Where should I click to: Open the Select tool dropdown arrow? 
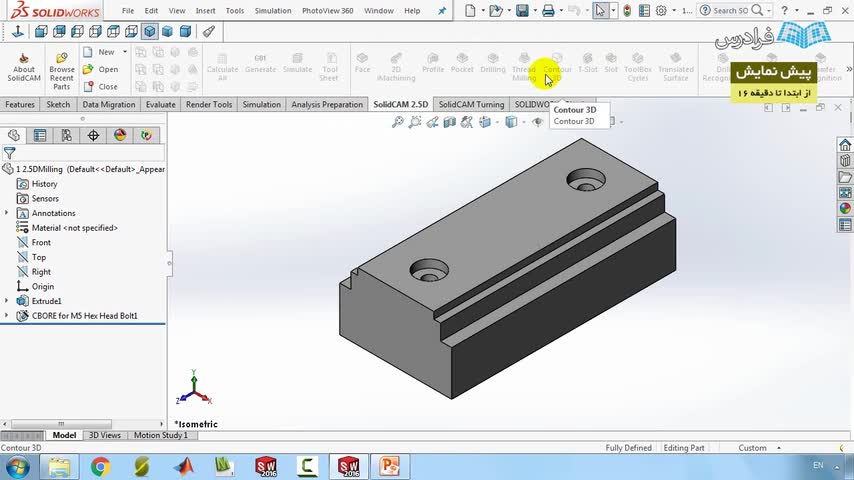(613, 10)
